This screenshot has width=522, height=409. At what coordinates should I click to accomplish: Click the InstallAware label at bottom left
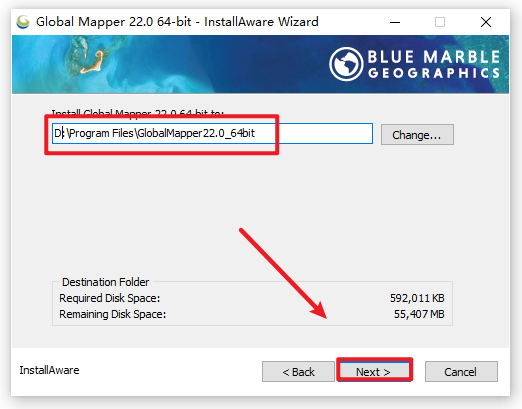point(49,370)
